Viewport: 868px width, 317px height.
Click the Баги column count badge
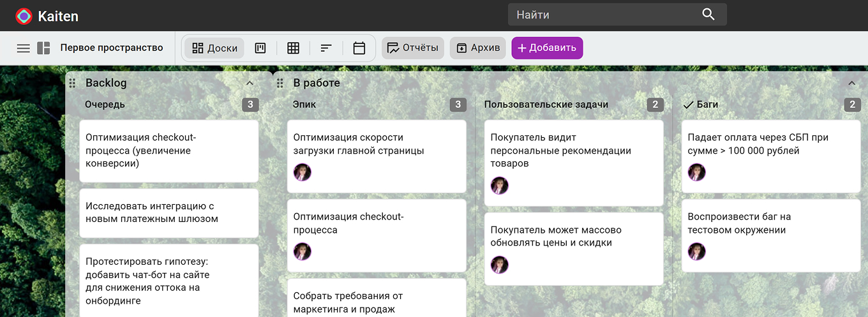point(852,105)
